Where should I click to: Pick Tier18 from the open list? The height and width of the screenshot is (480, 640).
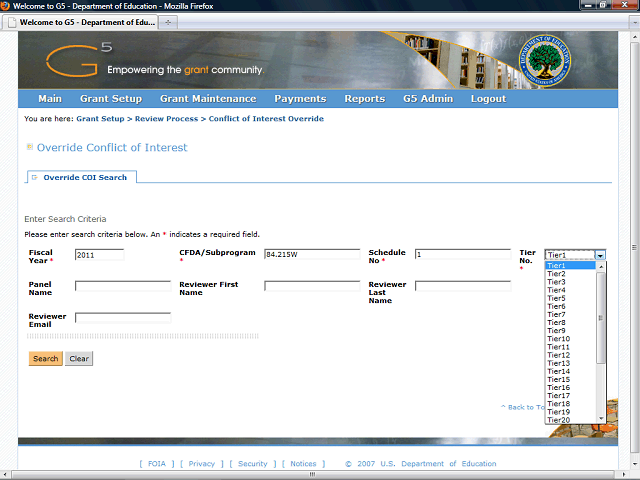(x=559, y=404)
